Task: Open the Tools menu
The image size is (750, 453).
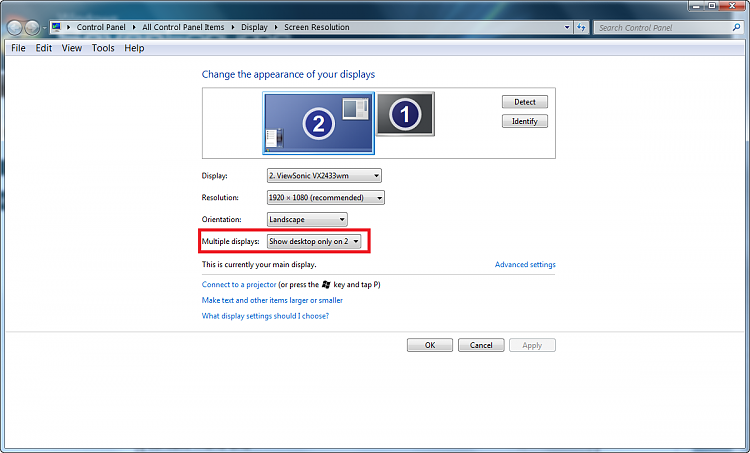Action: coord(103,48)
